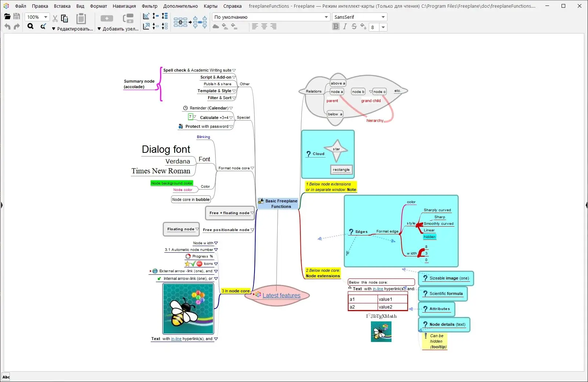
Task: Click the add cloud icon
Action: (216, 26)
